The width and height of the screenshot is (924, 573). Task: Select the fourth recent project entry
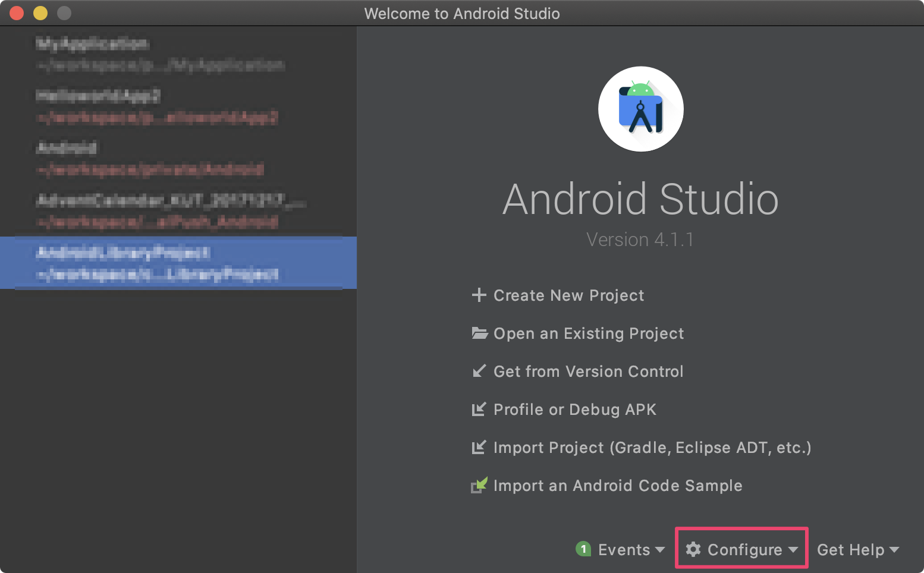point(178,210)
